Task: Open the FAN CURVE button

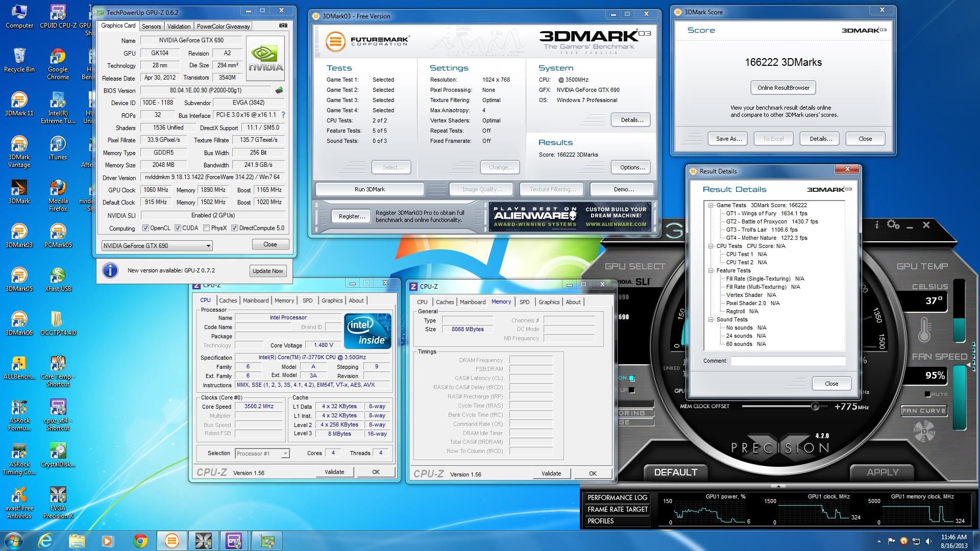Action: [923, 411]
